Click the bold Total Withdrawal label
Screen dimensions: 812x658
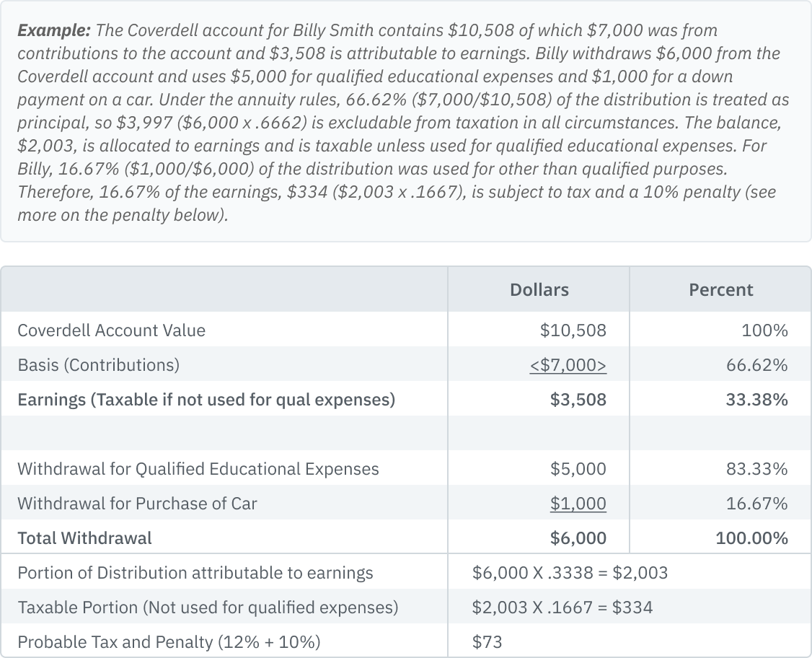(84, 538)
